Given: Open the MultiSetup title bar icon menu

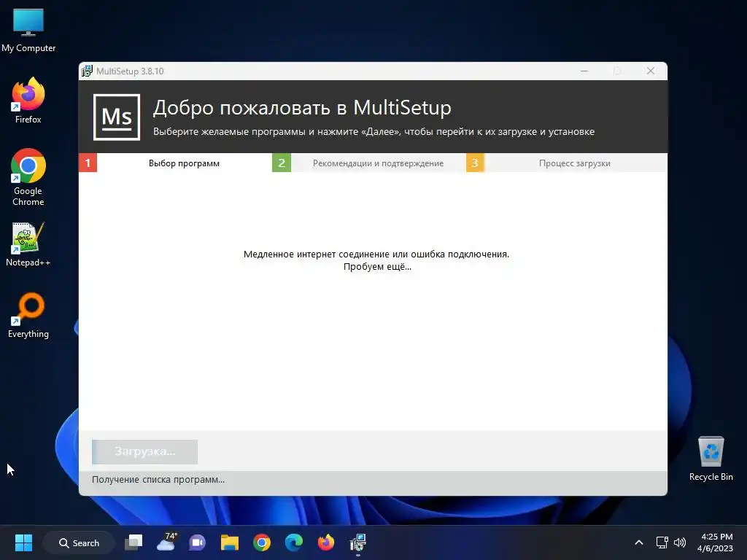Looking at the screenshot, I should (x=87, y=71).
